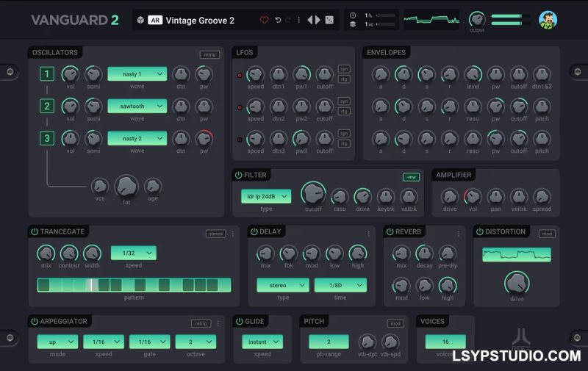Screen dimensions: 588x371
Task: Toggle LFO 2 rtg button
Action: pyautogui.click(x=344, y=112)
